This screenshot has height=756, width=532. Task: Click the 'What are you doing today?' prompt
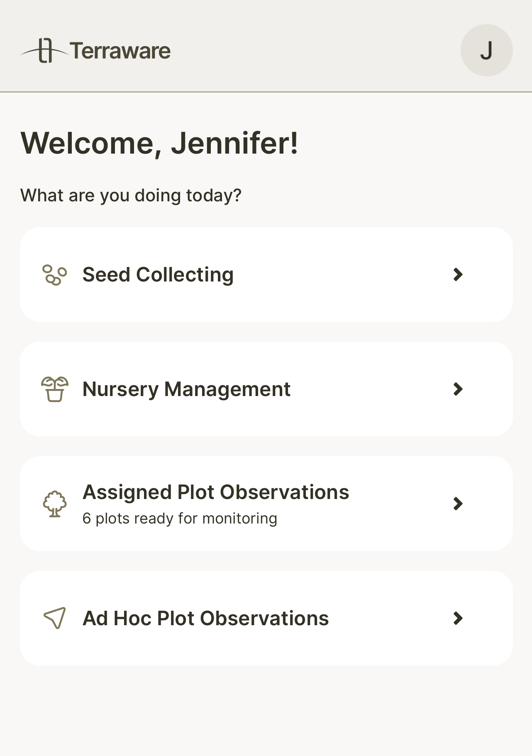[x=131, y=195]
